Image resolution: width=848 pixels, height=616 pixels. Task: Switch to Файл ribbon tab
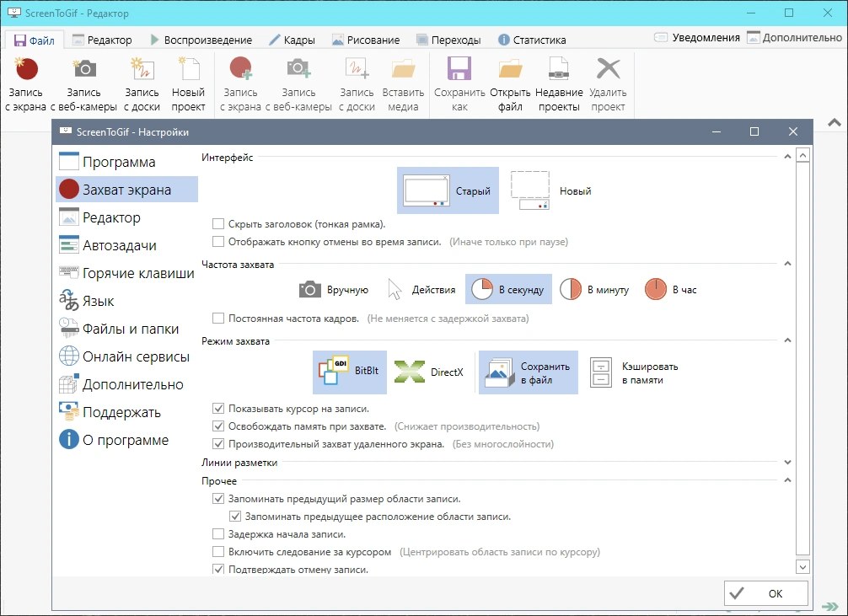[x=34, y=40]
